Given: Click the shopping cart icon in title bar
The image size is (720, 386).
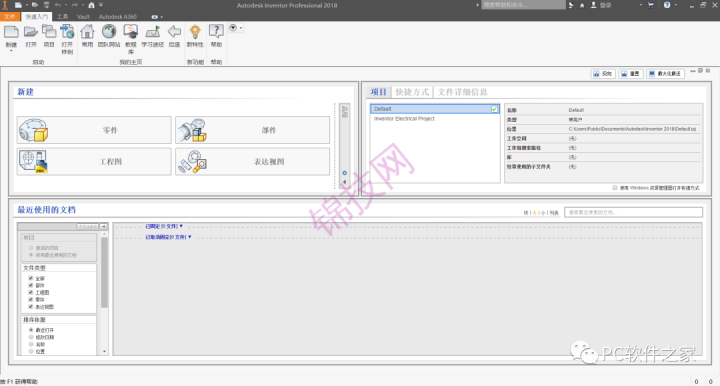Looking at the screenshot, I should tap(651, 5).
